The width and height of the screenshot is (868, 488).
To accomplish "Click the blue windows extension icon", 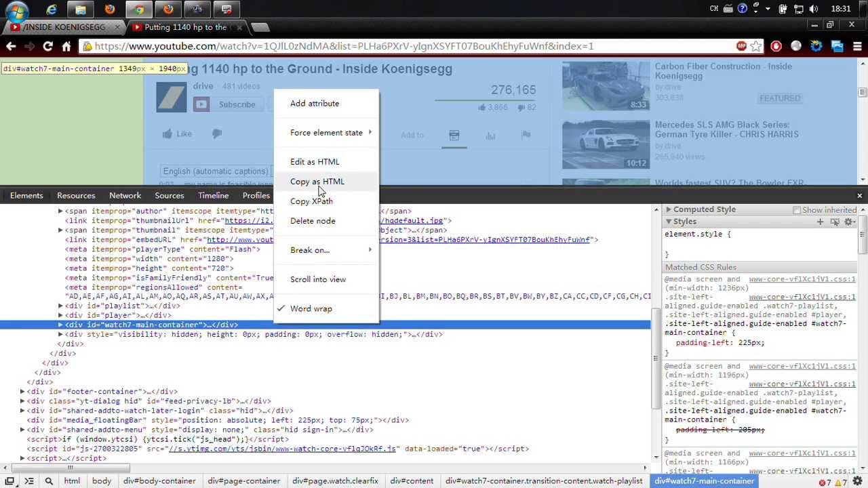I will pyautogui.click(x=837, y=46).
